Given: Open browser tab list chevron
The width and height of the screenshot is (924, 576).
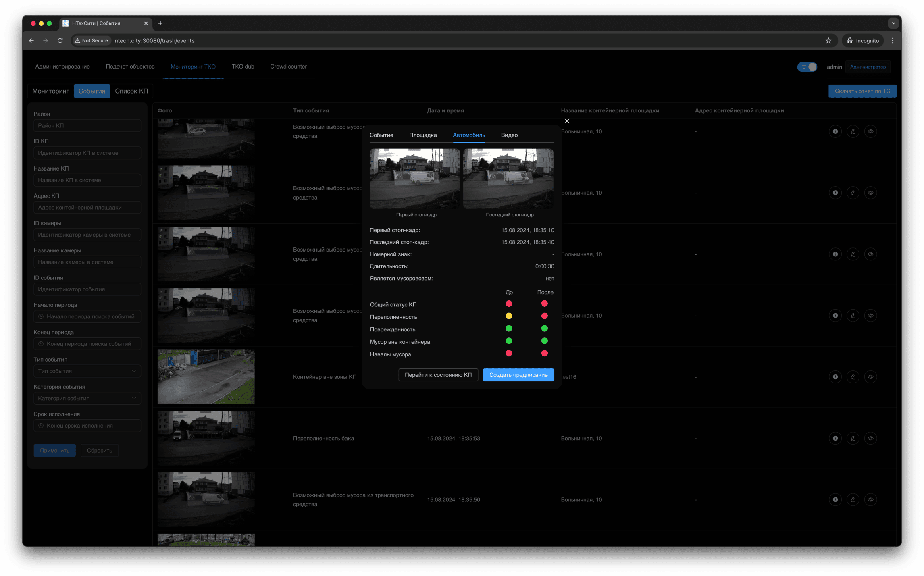Looking at the screenshot, I should point(893,23).
